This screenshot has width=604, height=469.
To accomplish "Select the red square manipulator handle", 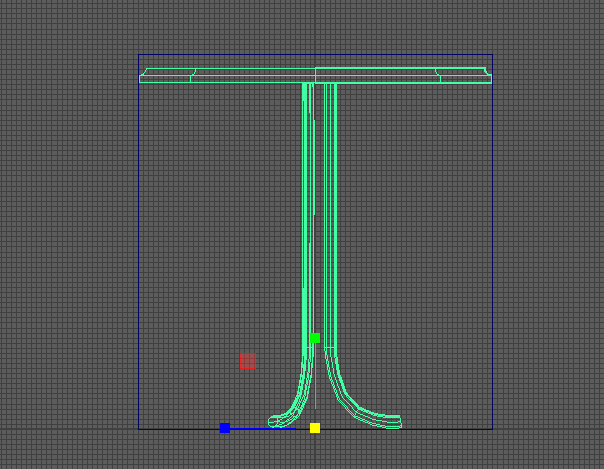I will point(247,361).
